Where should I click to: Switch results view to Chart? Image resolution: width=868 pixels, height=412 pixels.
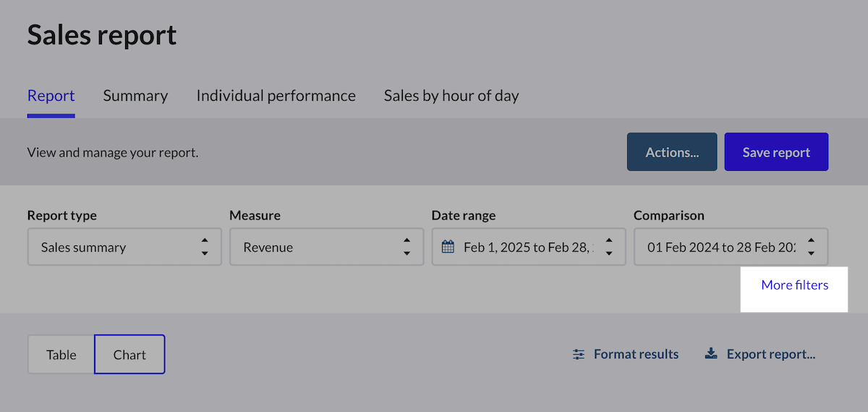[129, 354]
